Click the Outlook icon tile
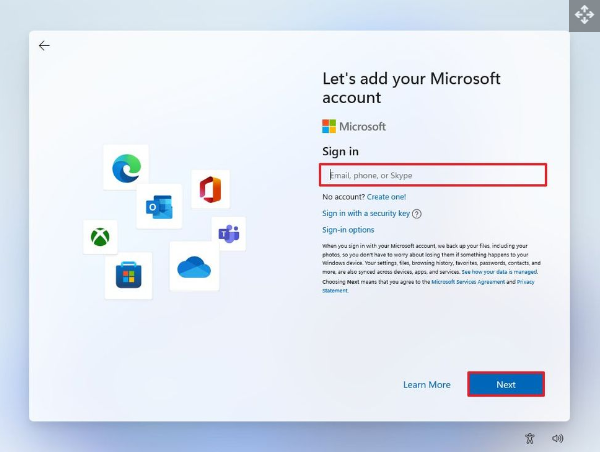 (x=159, y=207)
